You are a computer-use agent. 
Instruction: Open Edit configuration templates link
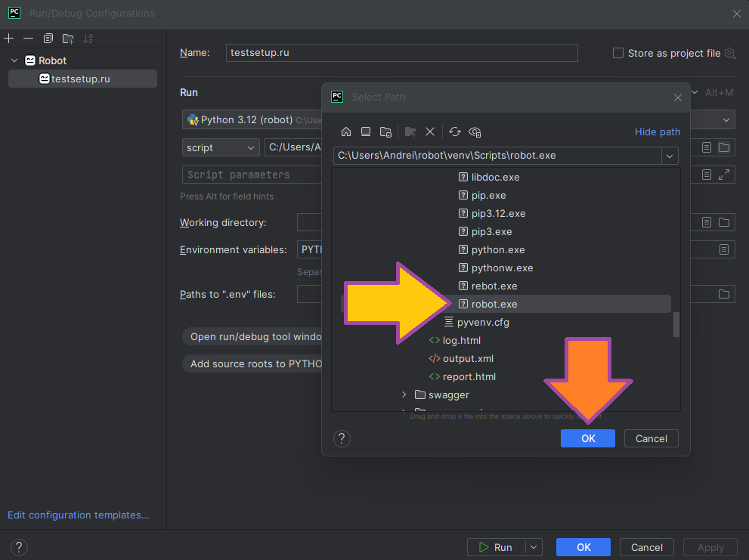coord(79,515)
